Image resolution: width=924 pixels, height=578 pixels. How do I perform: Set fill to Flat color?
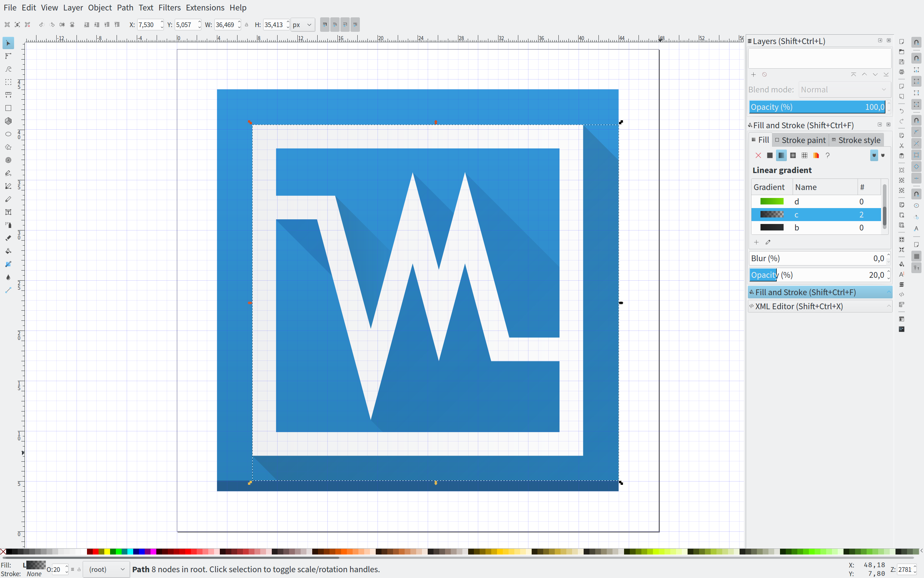(770, 155)
